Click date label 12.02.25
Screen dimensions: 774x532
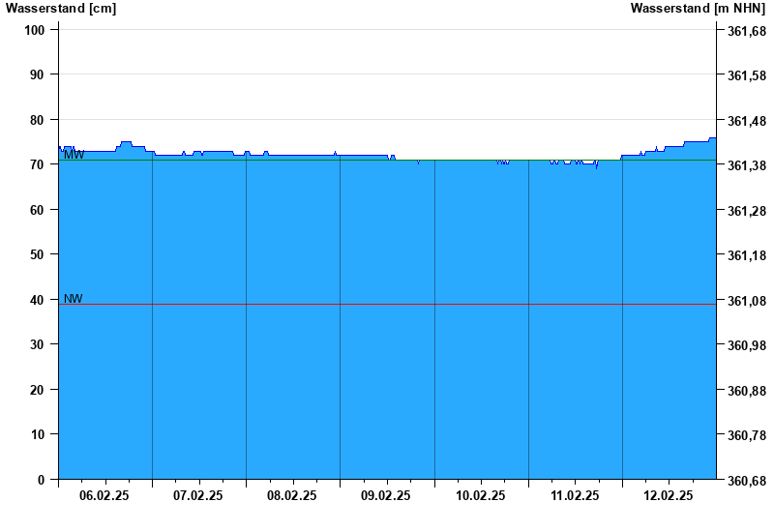tap(669, 495)
